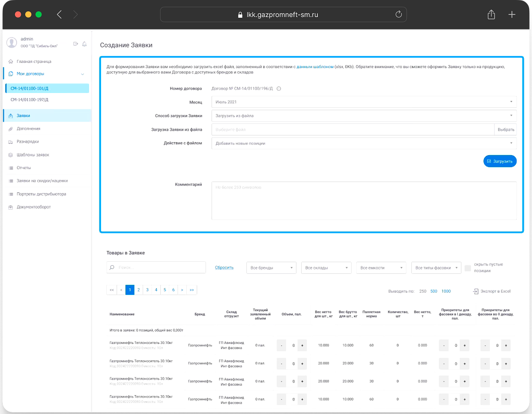Open the Все емкости dropdown

coord(381,268)
